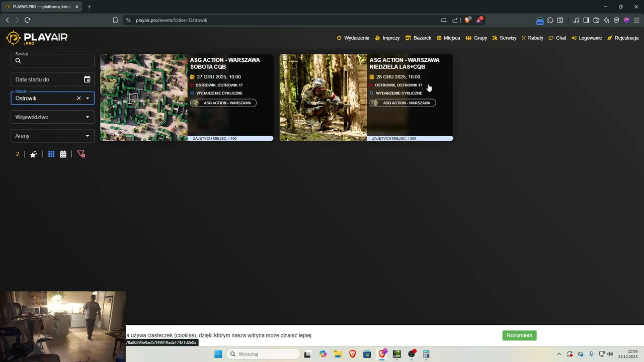Screen dimensions: 644x362
Task: Click 'Ostrowik, Ostrowik 17' on the Niedziela card
Action: click(x=398, y=85)
